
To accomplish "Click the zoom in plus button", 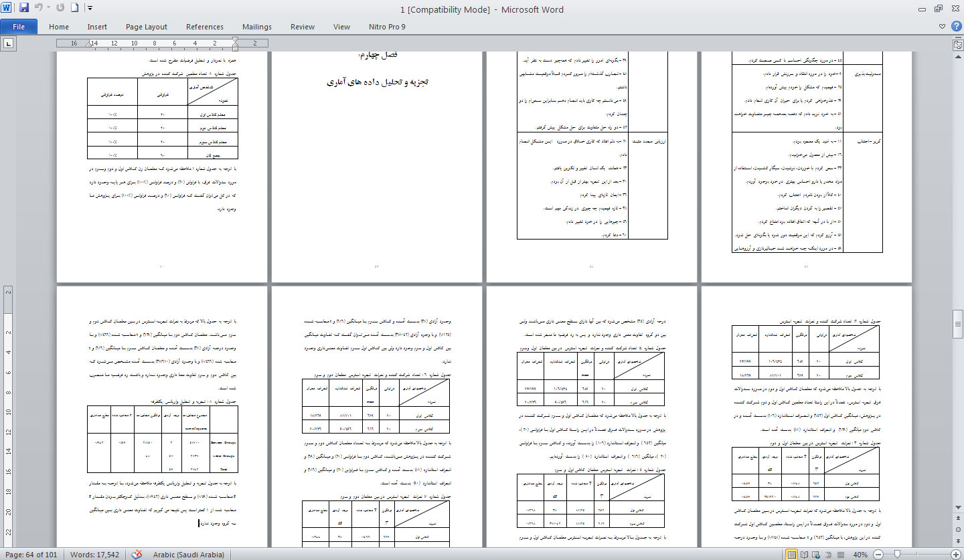I will pyautogui.click(x=957, y=555).
